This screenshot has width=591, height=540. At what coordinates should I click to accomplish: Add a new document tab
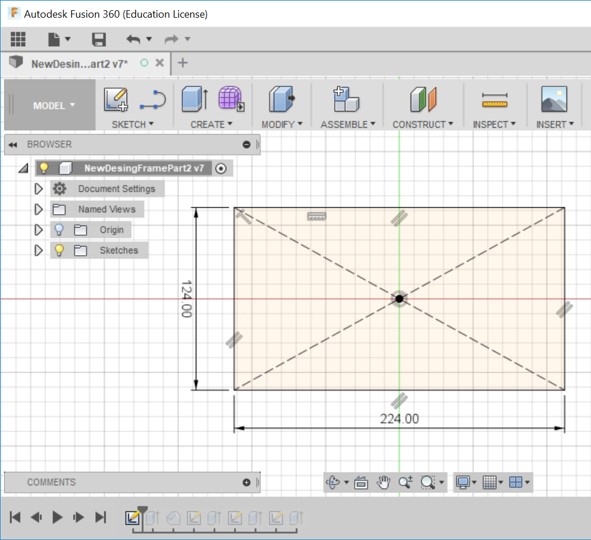183,63
